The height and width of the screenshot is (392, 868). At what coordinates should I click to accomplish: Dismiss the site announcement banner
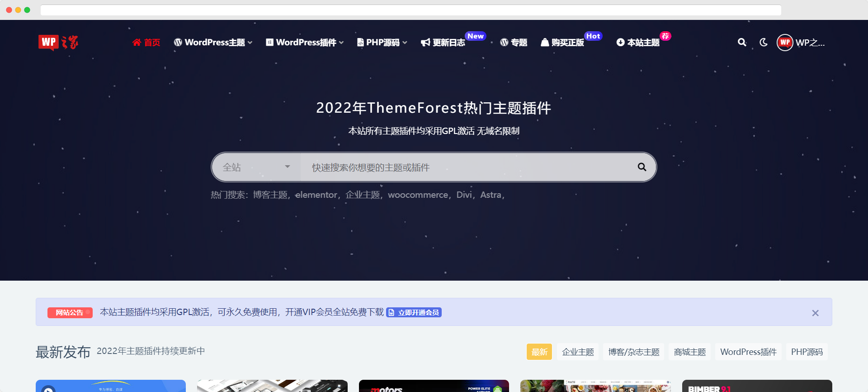[815, 313]
